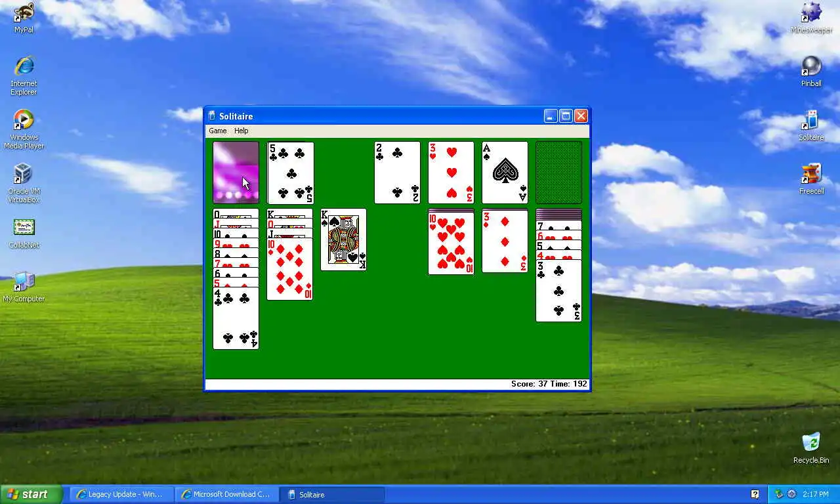840x504 pixels.
Task: Click the help question-mark tray icon
Action: click(x=755, y=494)
